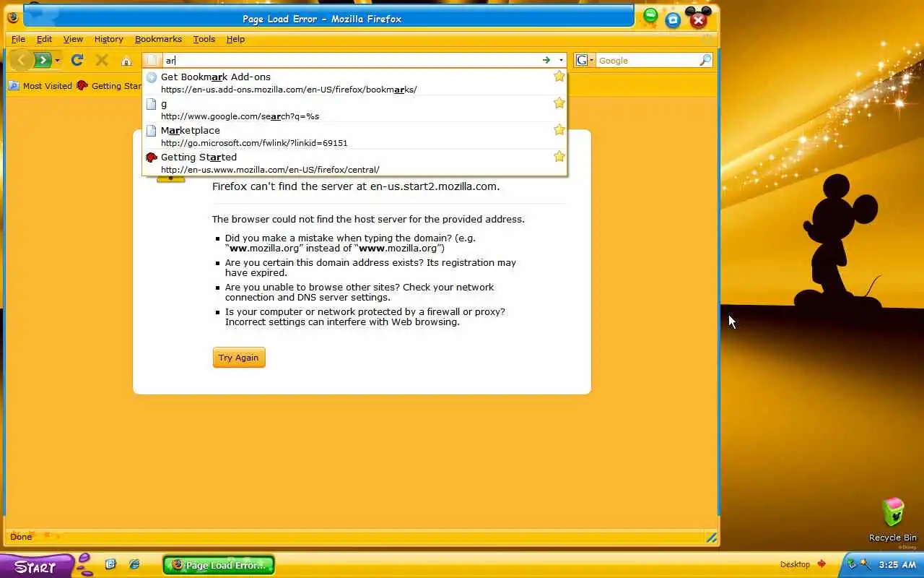Expand the Desktop toolbar red chevron
The width and height of the screenshot is (924, 578).
click(821, 564)
